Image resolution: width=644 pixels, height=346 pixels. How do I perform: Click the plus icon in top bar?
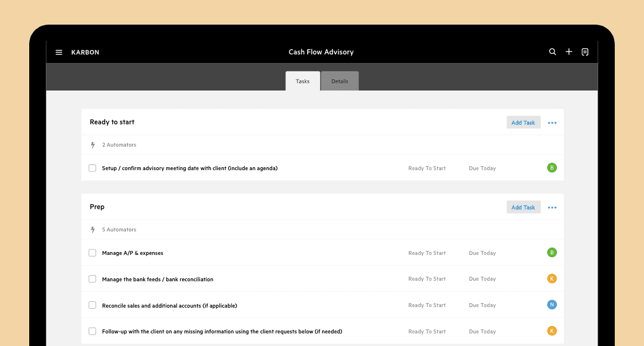pyautogui.click(x=569, y=52)
